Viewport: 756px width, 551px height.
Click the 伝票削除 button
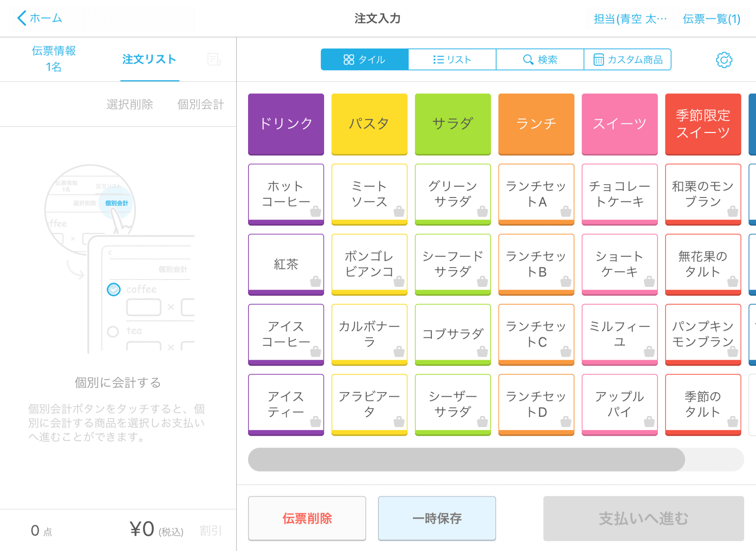coord(307,518)
